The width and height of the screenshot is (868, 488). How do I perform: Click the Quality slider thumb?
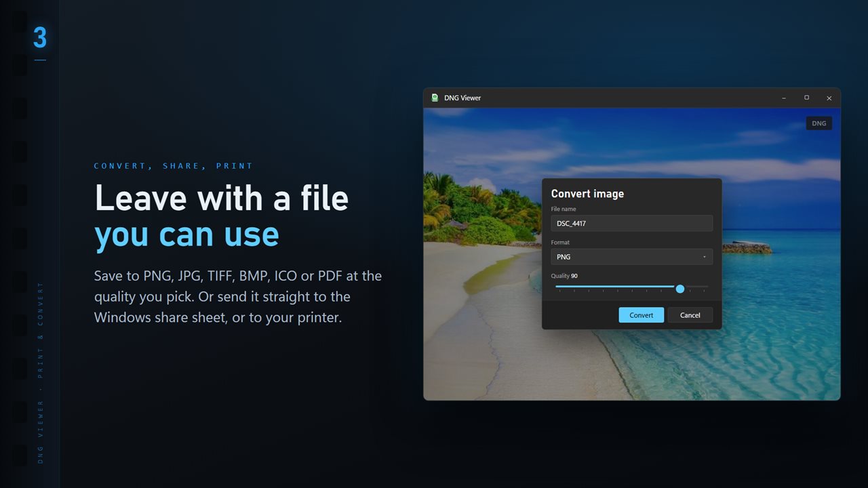tap(680, 289)
